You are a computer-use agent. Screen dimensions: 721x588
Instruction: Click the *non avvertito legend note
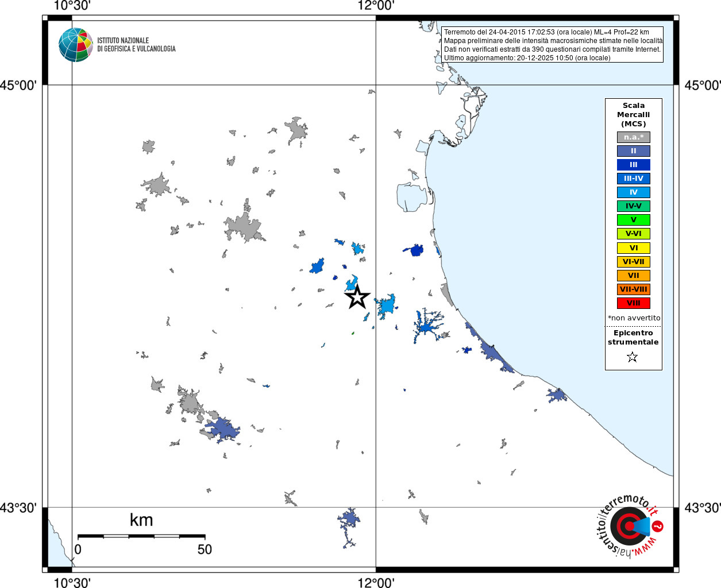pyautogui.click(x=634, y=318)
